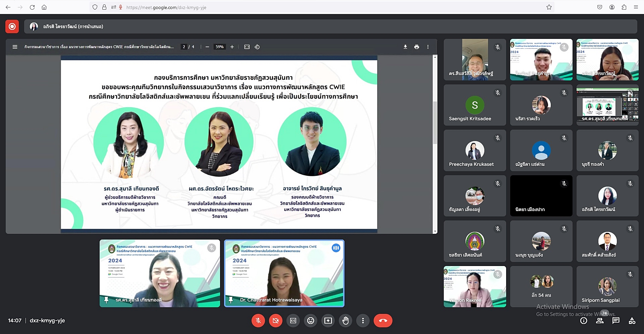Turn on the camera
The width and height of the screenshot is (644, 334).
coord(276,321)
